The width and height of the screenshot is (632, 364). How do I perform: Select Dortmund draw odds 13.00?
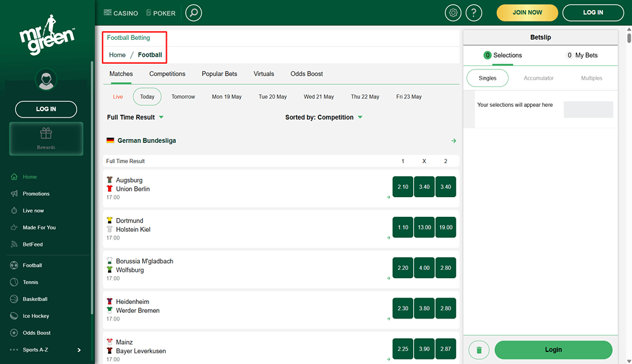click(x=425, y=227)
